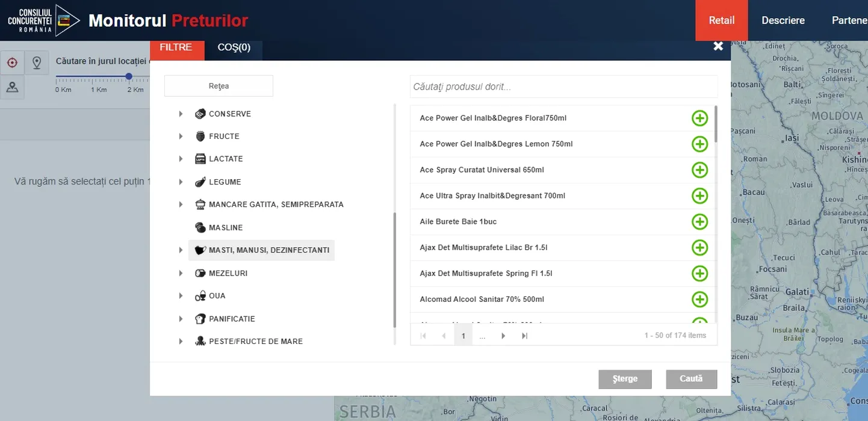Click the person location icon
This screenshot has height=421, width=868.
(12, 87)
